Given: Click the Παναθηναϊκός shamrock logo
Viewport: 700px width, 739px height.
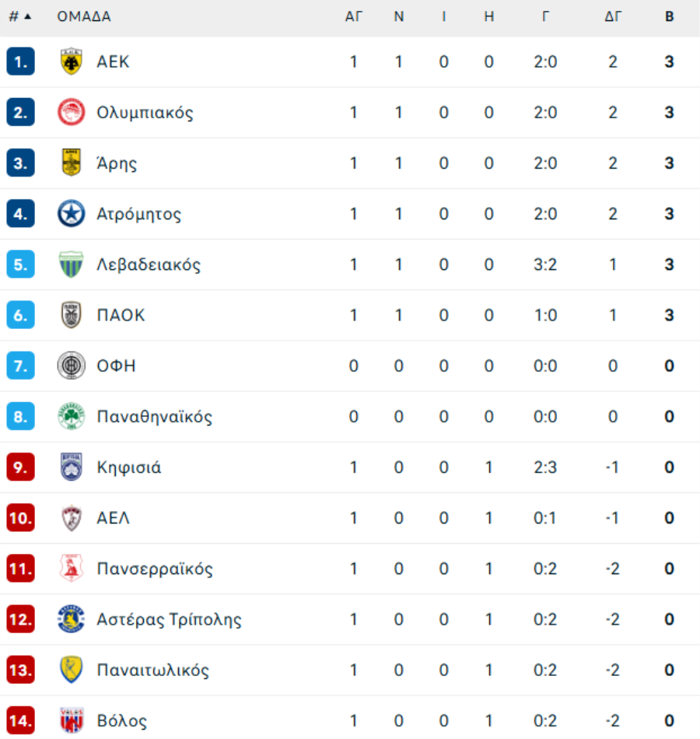Looking at the screenshot, I should (72, 416).
